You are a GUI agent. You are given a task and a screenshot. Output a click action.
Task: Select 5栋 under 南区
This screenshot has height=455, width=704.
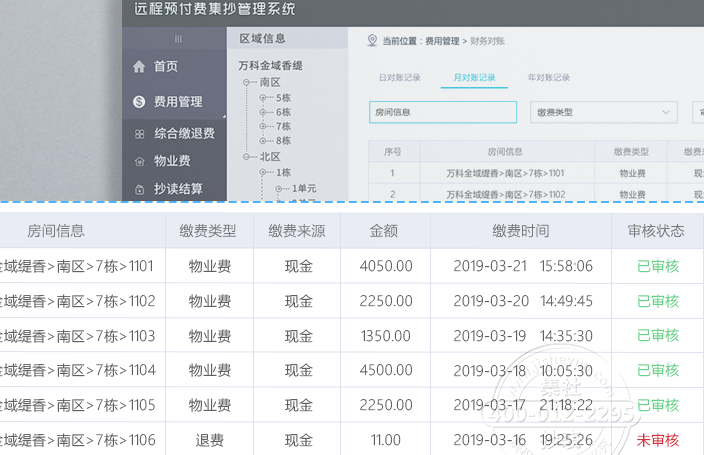point(283,97)
